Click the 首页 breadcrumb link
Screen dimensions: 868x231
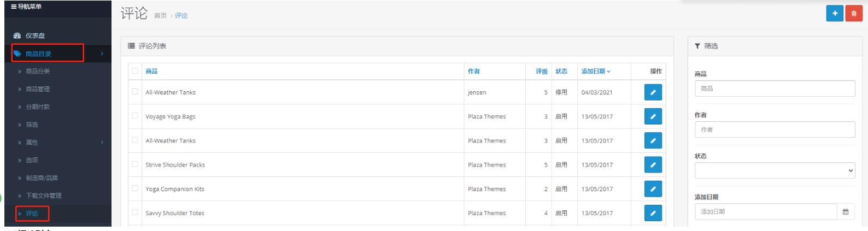pyautogui.click(x=161, y=16)
